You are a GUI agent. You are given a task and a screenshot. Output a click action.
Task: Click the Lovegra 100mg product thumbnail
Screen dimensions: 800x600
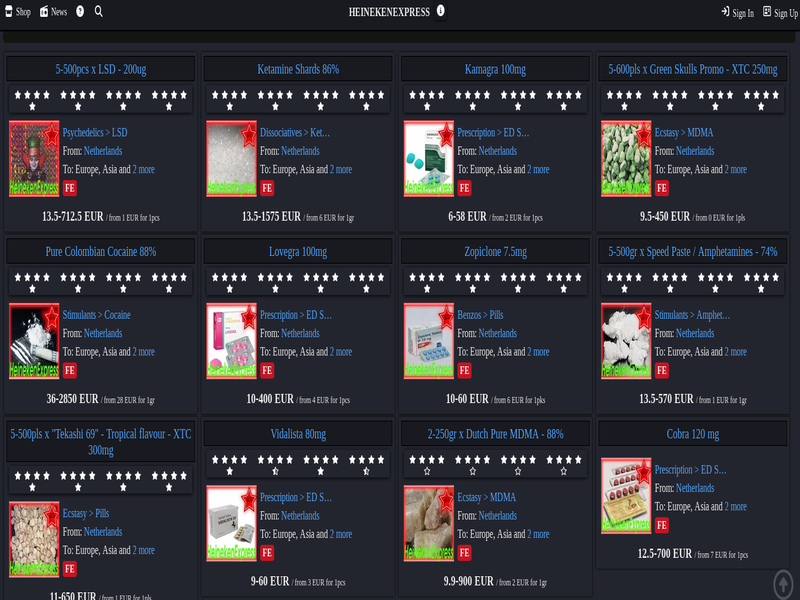(x=231, y=341)
